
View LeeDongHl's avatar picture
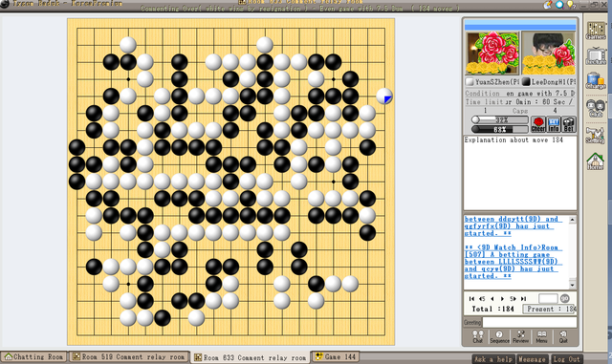pos(549,54)
